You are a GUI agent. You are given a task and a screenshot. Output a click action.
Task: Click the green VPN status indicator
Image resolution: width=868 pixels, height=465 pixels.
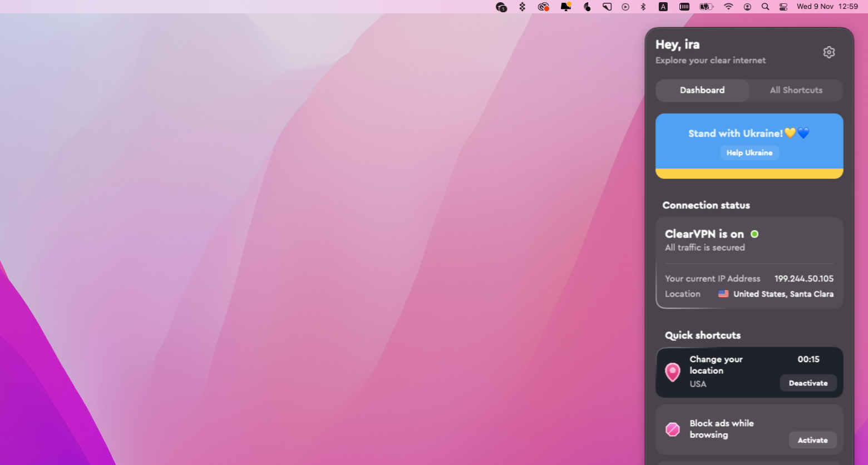754,234
